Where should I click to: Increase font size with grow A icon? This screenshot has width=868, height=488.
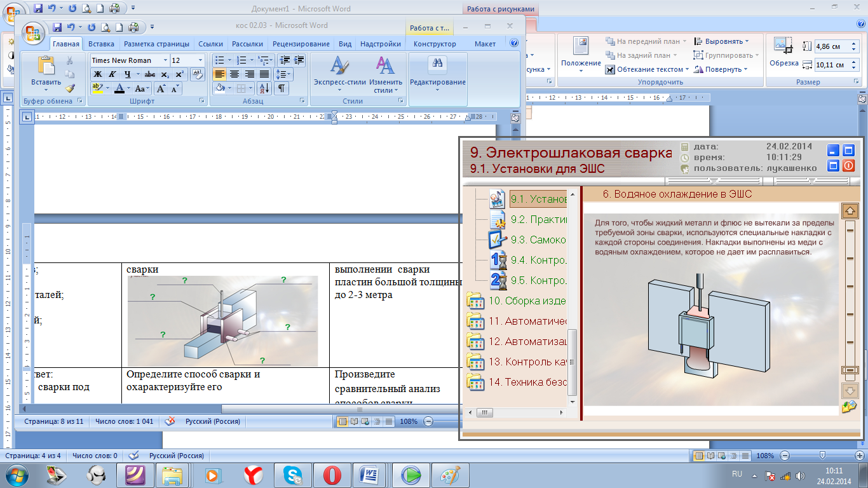[x=161, y=88]
